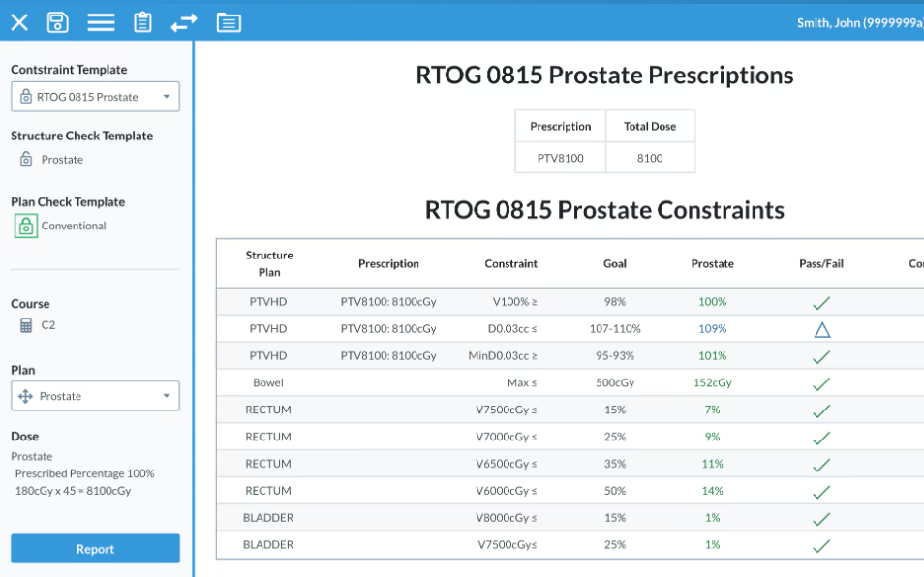Screen dimensions: 924x577
Task: Toggle the lock icon beside Prostate structure template
Action: click(26, 159)
